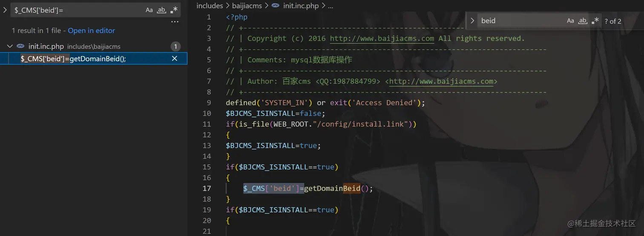The image size is (644, 236).
Task: Click the if($BJCMS_ISINSTALL==true) code on line 19
Action: 282,210
